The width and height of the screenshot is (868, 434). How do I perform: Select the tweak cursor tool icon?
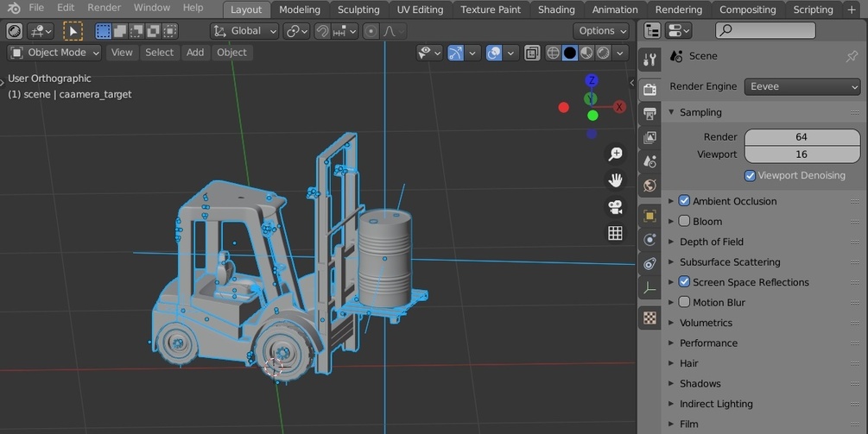click(73, 31)
